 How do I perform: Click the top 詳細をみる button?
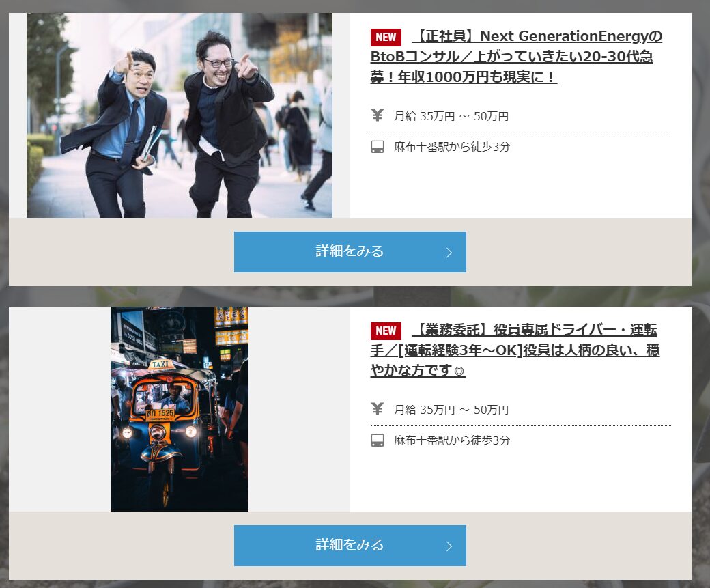[x=350, y=252]
